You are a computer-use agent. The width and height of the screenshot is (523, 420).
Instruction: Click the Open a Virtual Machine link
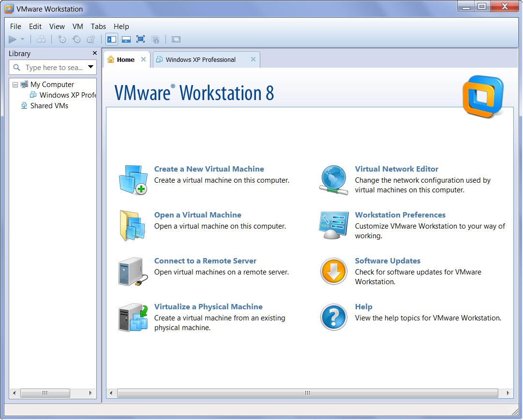198,215
